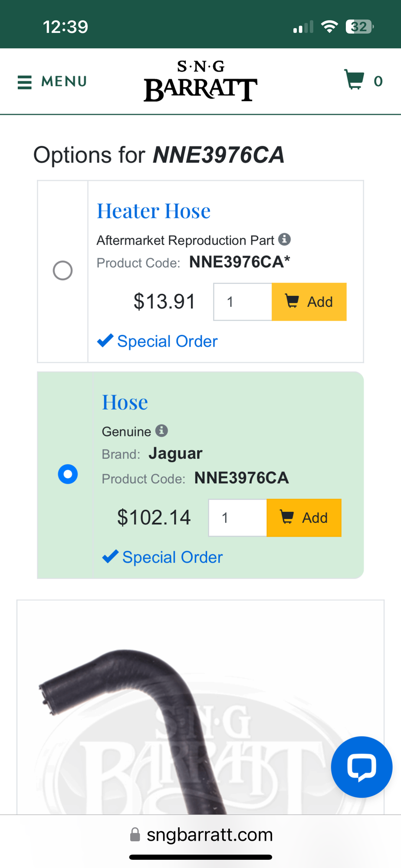Screen dimensions: 401x868
Task: Show info icon next to Genuine
Action: coord(161,431)
